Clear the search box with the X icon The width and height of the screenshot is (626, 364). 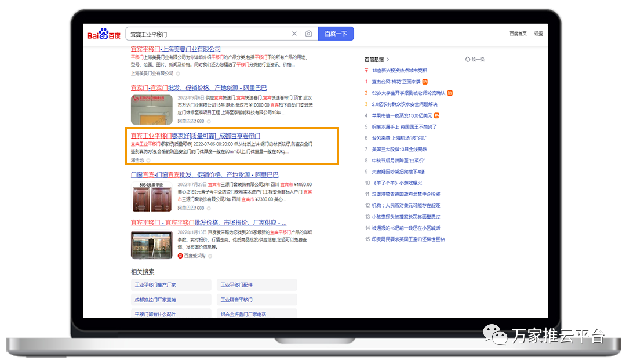coord(294,34)
